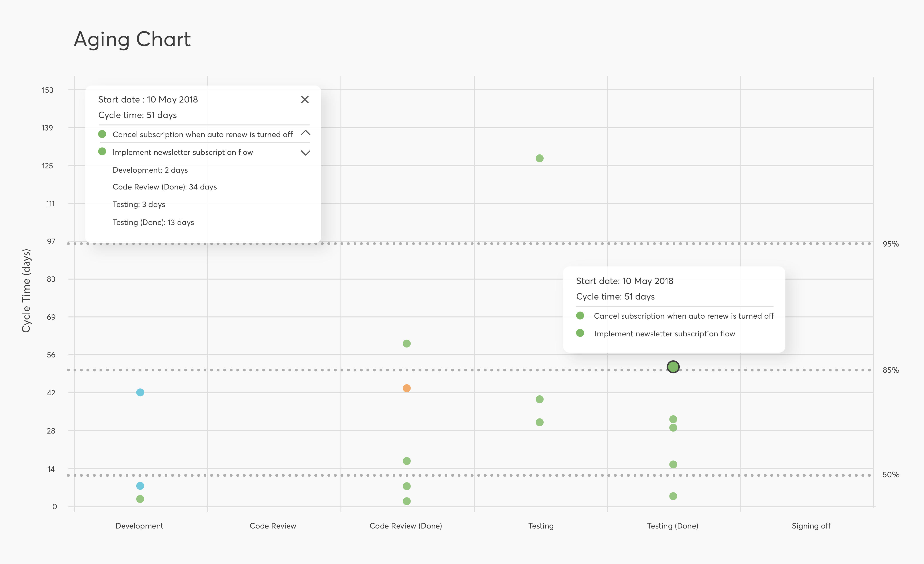Open Implement newsletter subscription flow in right tooltip
This screenshot has height=564, width=924.
(664, 334)
